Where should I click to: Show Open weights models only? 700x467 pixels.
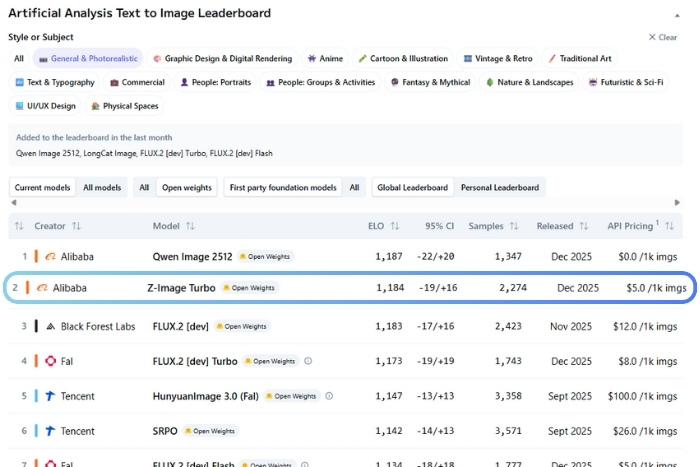pyautogui.click(x=187, y=188)
